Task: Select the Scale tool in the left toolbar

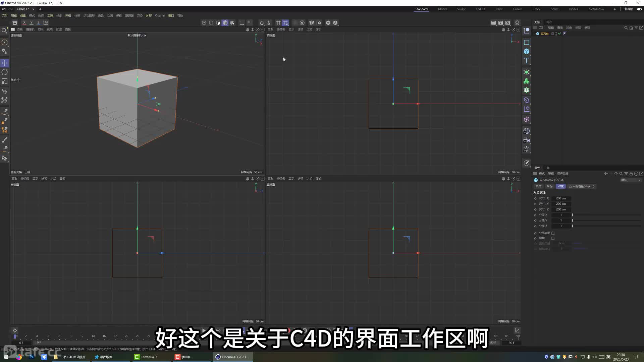Action: (5, 81)
